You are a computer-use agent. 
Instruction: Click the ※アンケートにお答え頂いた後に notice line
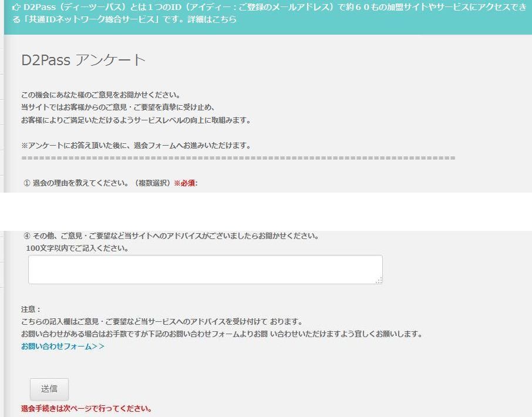click(x=136, y=146)
